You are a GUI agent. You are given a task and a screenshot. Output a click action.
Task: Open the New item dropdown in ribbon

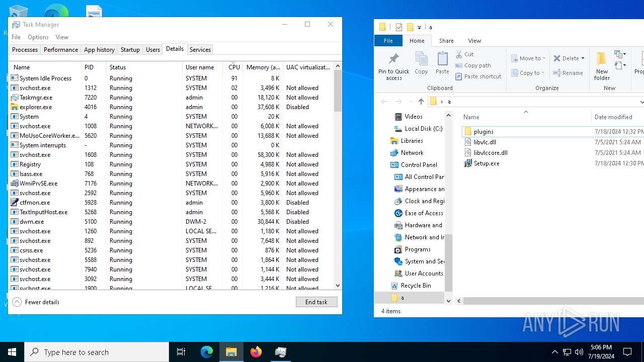coord(620,54)
